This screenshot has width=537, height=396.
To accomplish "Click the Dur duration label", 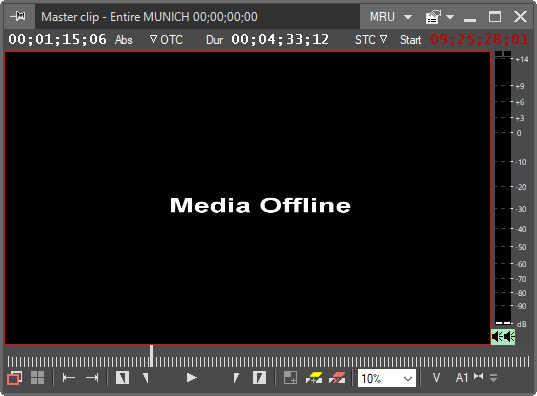I will (214, 40).
